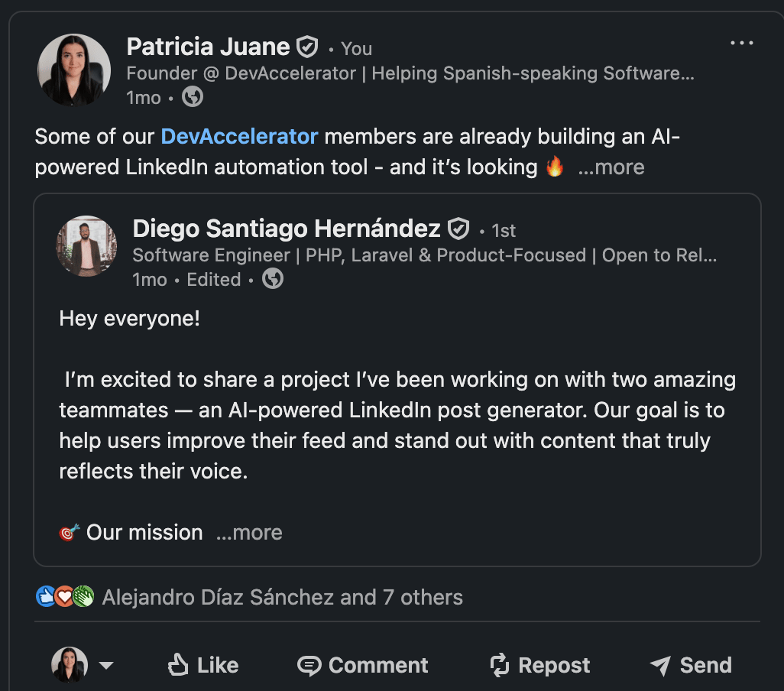This screenshot has width=784, height=691.
Task: Open Patricia Juane's profile name link
Action: (208, 47)
